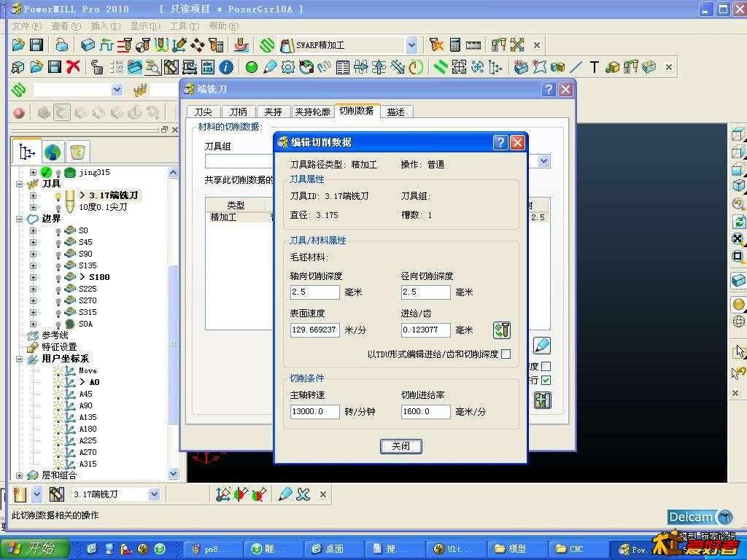Click the red ball icon in explorer toolbar

pyautogui.click(x=18, y=113)
